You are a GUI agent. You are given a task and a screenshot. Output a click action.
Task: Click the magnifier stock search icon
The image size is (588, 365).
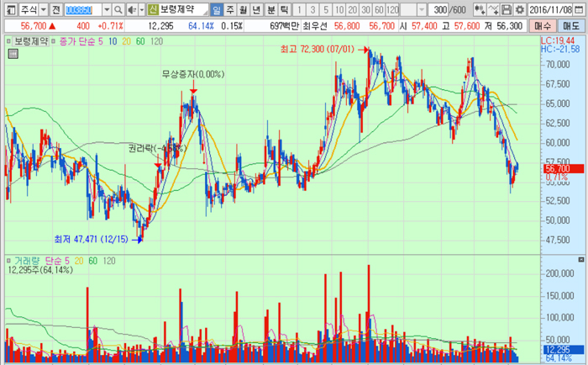click(x=118, y=9)
